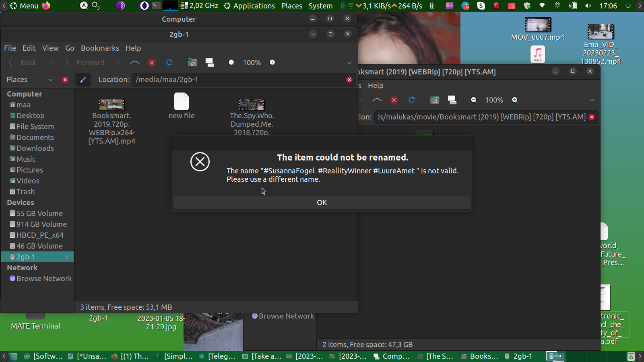Go up to parent folder in 2gb-1 window

[x=135, y=63]
